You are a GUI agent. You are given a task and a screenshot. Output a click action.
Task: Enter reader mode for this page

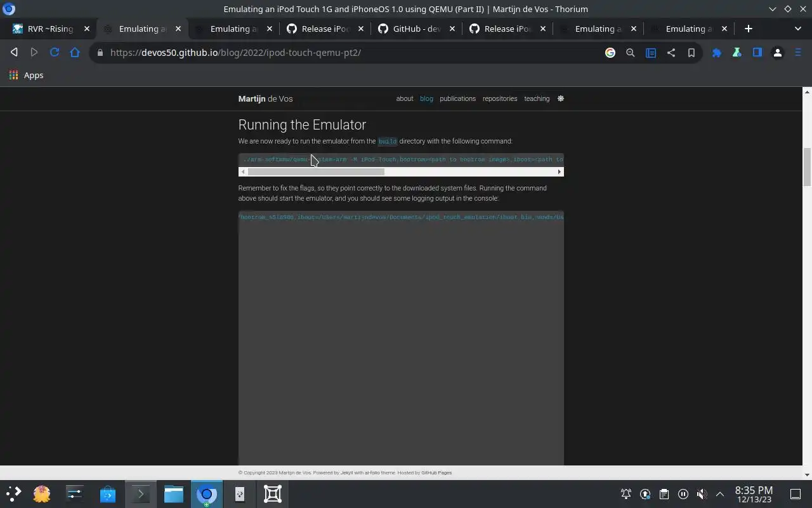[x=651, y=53]
